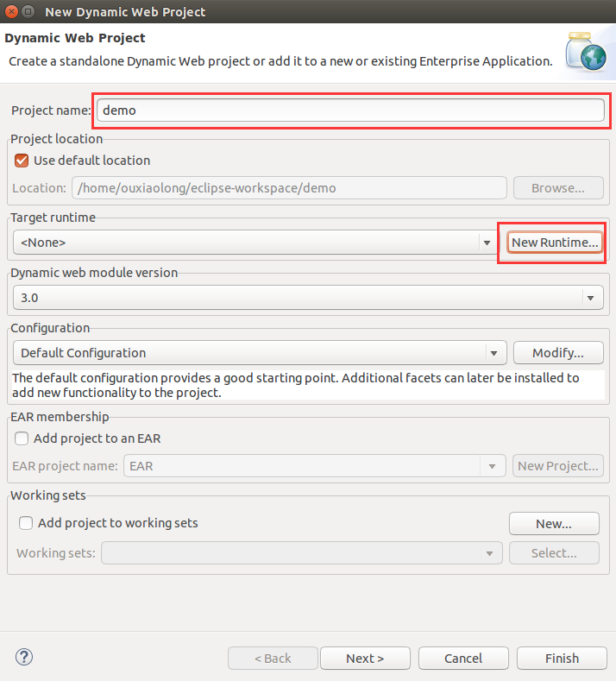Click the Location path field

[290, 187]
